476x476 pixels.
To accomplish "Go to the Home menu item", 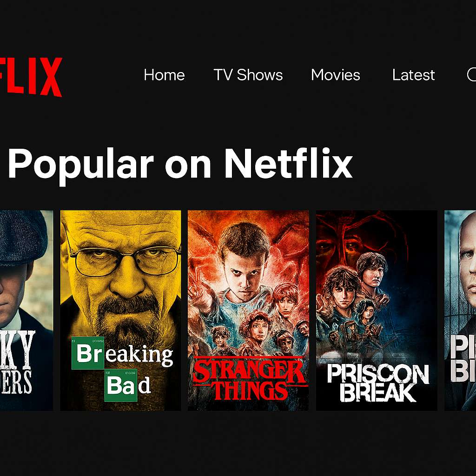I will click(x=164, y=75).
